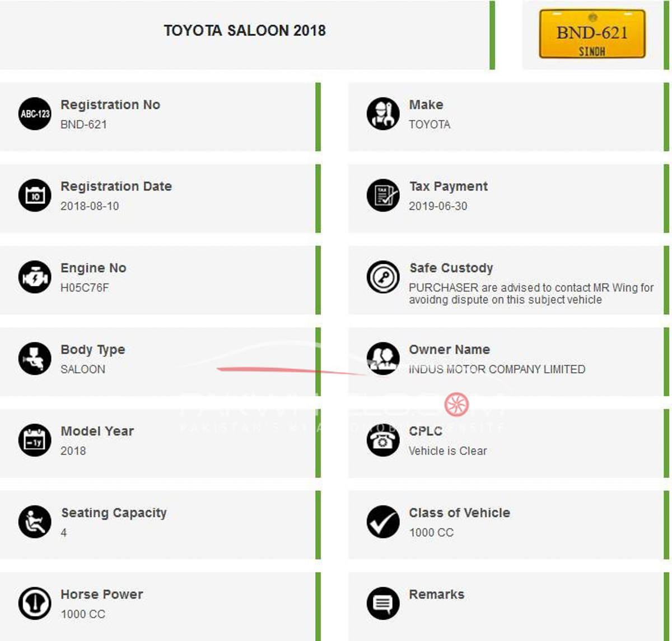This screenshot has height=641, width=672.
Task: Click the Tax Payment document icon
Action: pyautogui.click(x=383, y=196)
